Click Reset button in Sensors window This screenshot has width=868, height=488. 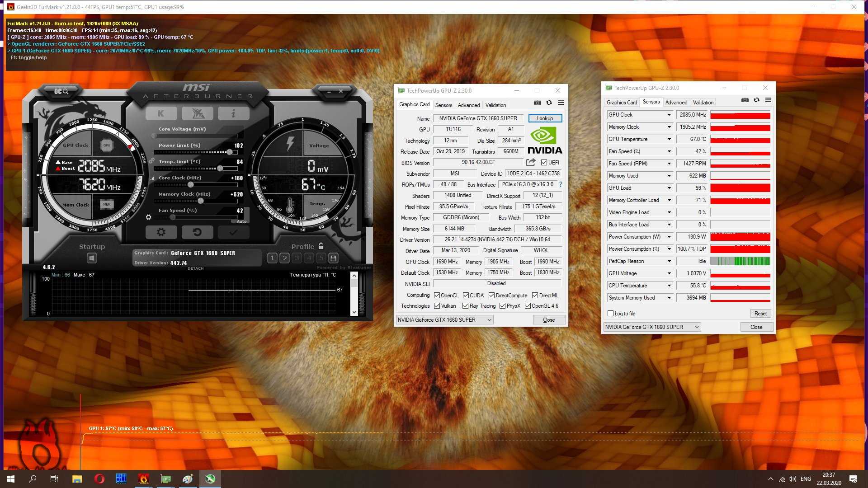(x=760, y=314)
